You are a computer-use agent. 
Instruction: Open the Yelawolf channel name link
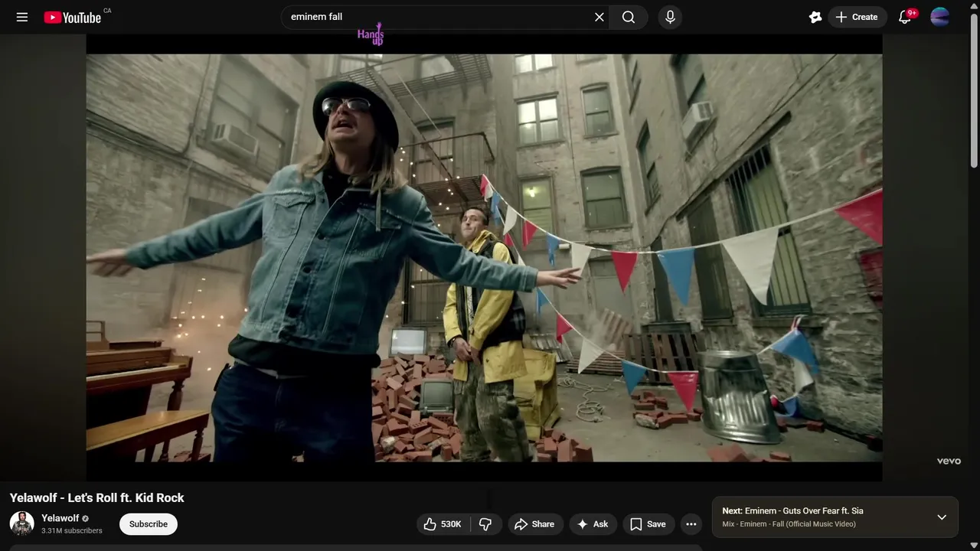(x=60, y=518)
